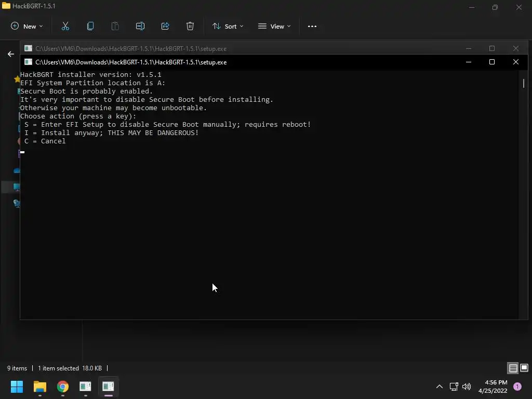532x399 pixels.
Task: Click the volume speaker icon in tray
Action: click(467, 387)
